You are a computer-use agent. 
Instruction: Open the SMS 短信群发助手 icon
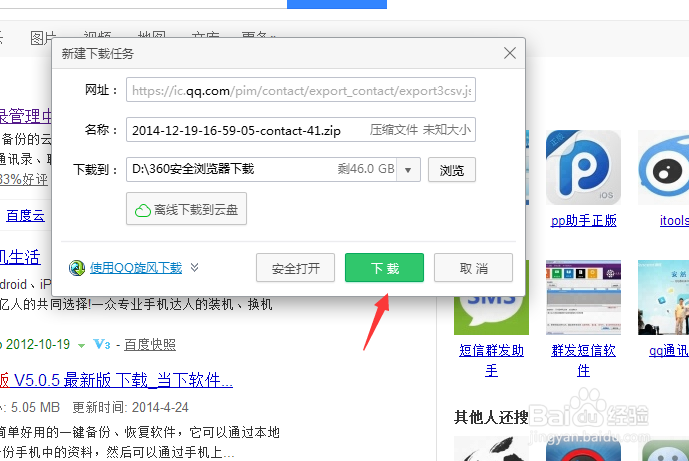pyautogui.click(x=491, y=315)
